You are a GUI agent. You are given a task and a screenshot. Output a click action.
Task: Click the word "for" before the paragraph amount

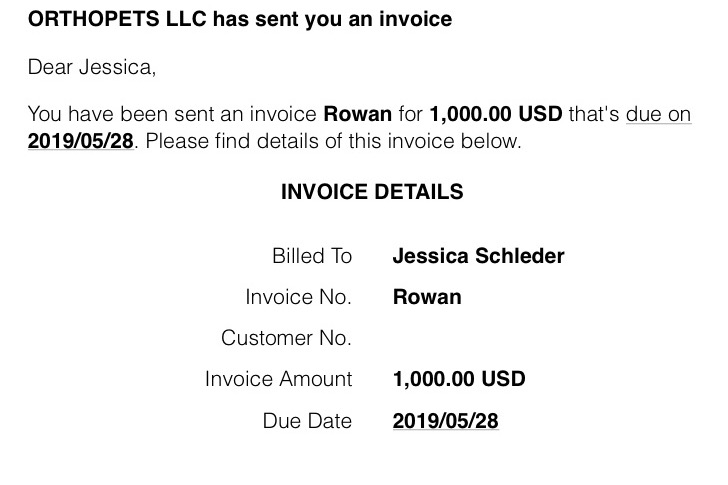(410, 114)
